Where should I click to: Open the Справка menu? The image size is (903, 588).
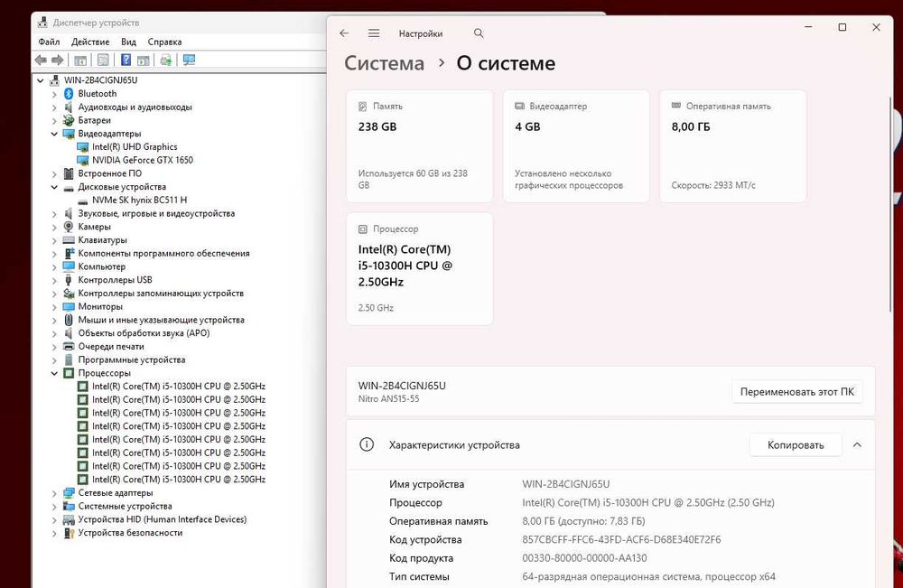coord(164,42)
